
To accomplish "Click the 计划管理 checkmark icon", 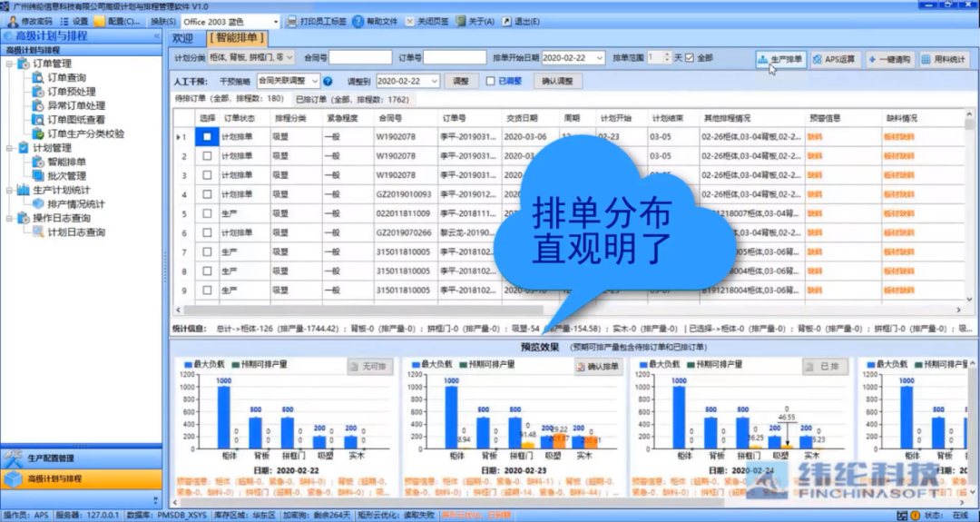I will click(x=23, y=148).
